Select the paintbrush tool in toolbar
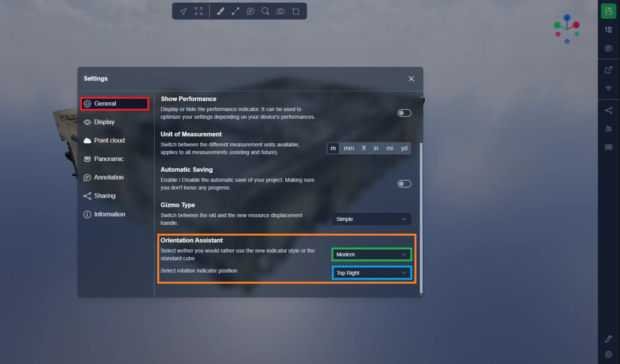 coord(220,11)
